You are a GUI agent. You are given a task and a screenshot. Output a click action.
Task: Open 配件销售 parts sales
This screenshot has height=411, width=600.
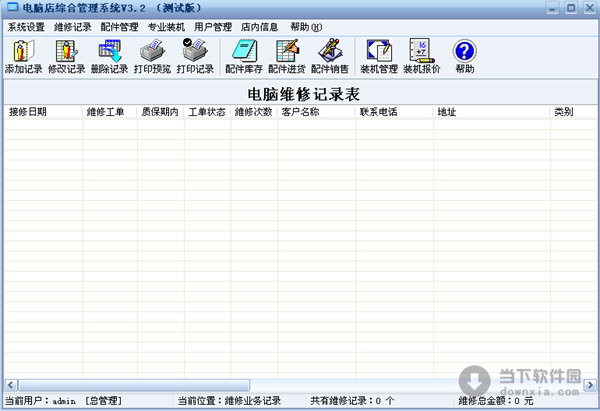point(330,57)
